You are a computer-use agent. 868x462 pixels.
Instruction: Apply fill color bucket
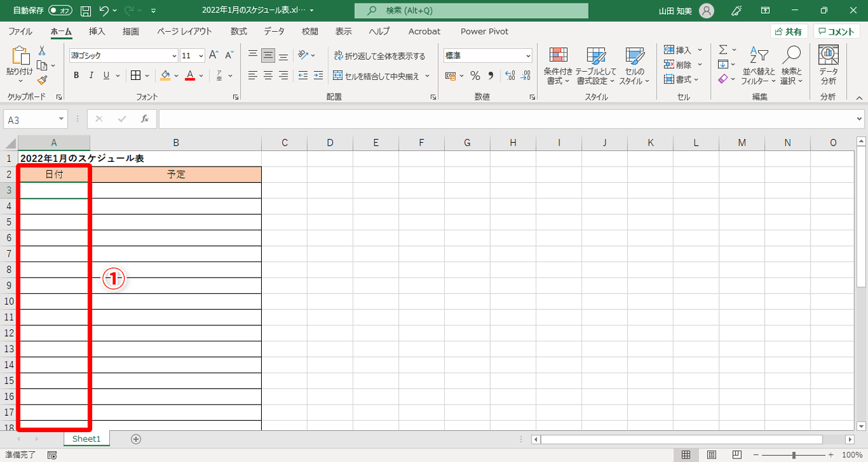(165, 75)
